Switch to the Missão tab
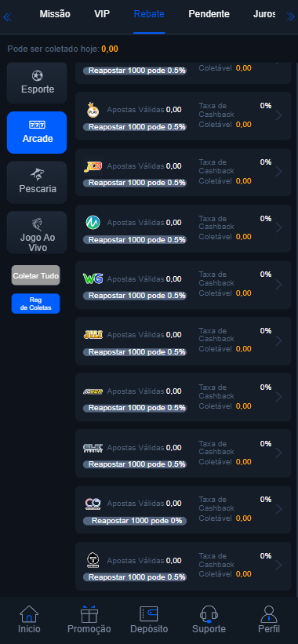Image resolution: width=298 pixels, height=644 pixels. 55,14
